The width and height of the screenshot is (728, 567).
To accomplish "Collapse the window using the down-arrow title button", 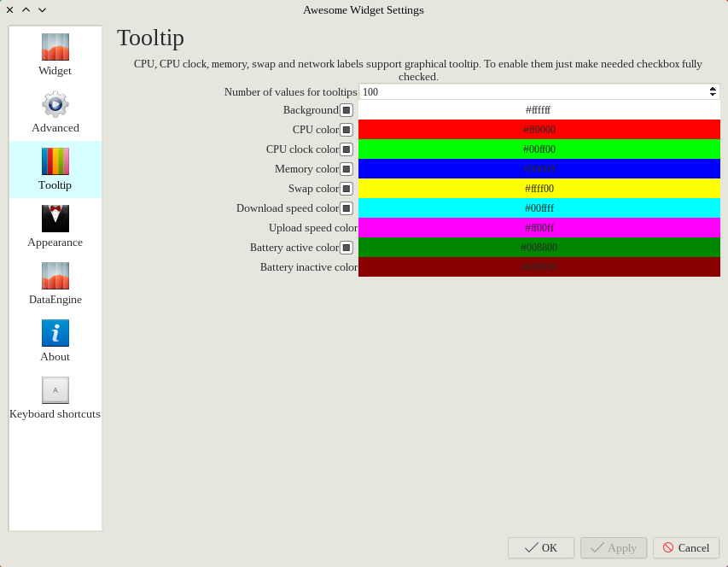I will pyautogui.click(x=42, y=10).
